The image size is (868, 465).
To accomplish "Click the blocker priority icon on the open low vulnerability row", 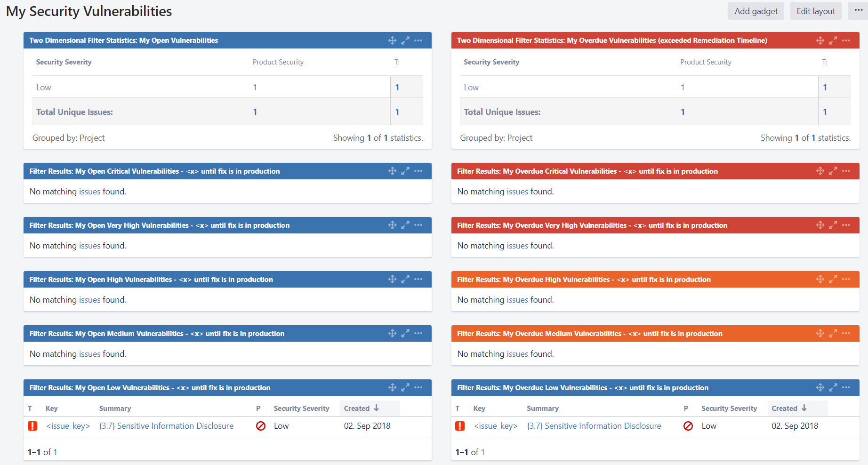I will tap(32, 426).
